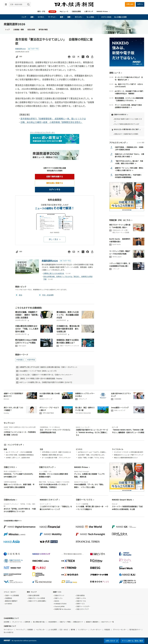
Task: Open the NIKKEI Asia logo link
Action: [12, 541]
